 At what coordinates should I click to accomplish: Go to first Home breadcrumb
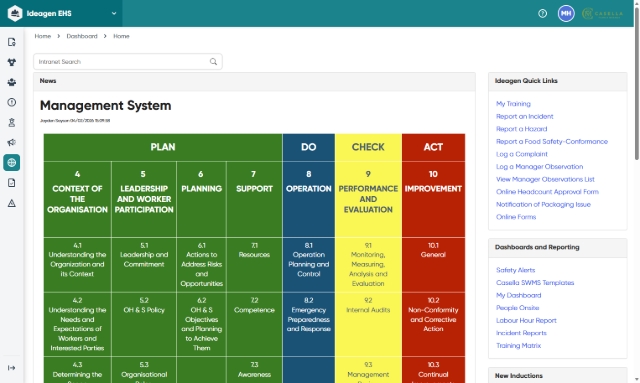pos(42,36)
